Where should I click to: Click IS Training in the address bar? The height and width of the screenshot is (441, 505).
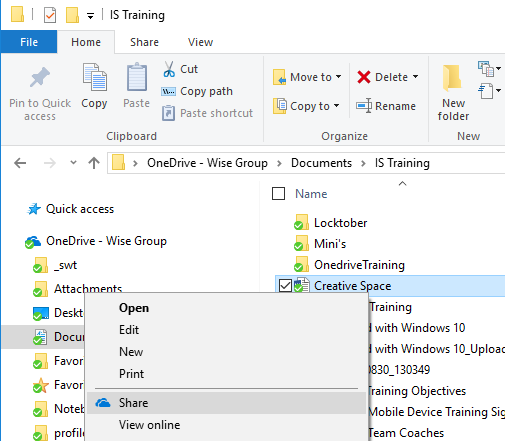point(402,163)
